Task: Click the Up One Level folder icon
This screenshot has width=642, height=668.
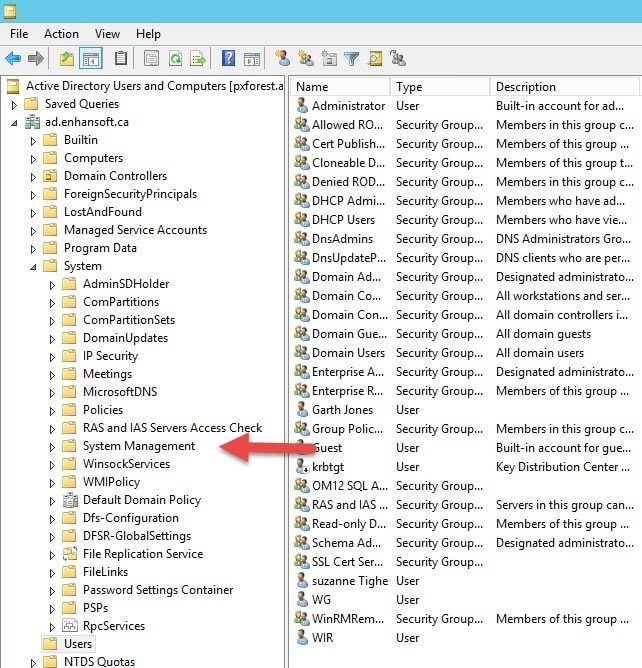Action: coord(67,59)
